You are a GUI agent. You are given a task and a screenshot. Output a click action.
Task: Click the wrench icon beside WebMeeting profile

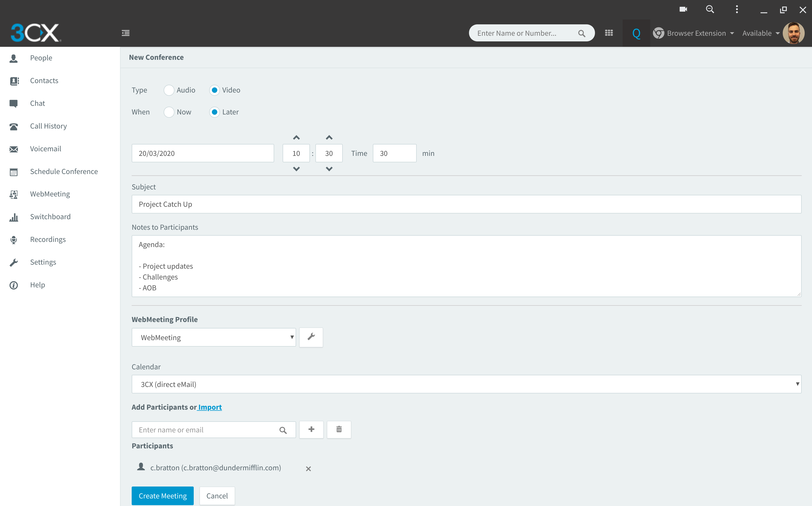pyautogui.click(x=311, y=337)
